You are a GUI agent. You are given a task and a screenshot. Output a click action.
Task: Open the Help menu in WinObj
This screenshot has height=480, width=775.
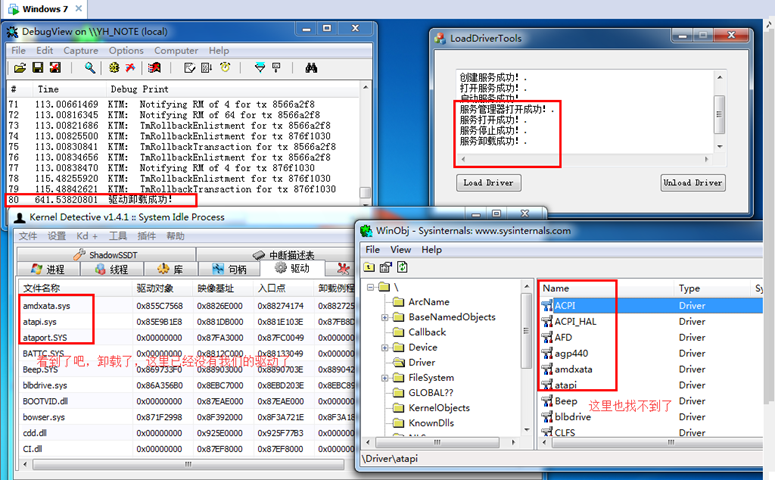pos(431,250)
